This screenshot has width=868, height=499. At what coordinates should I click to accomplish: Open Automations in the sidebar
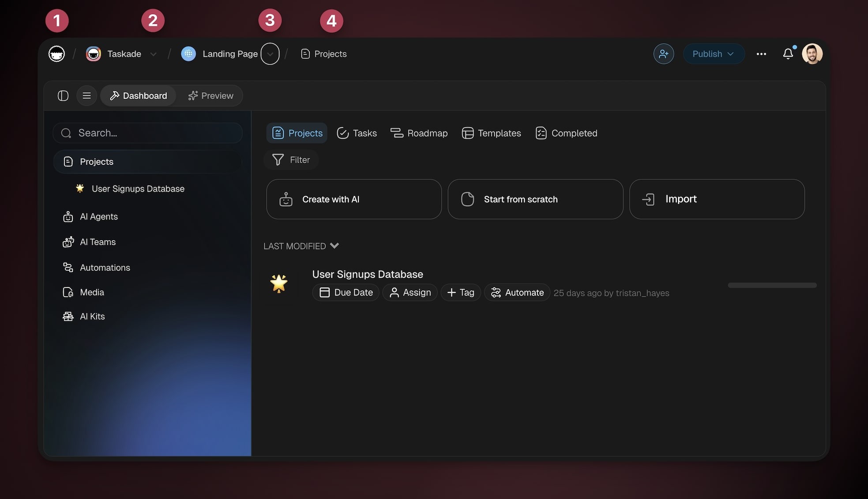(x=105, y=268)
